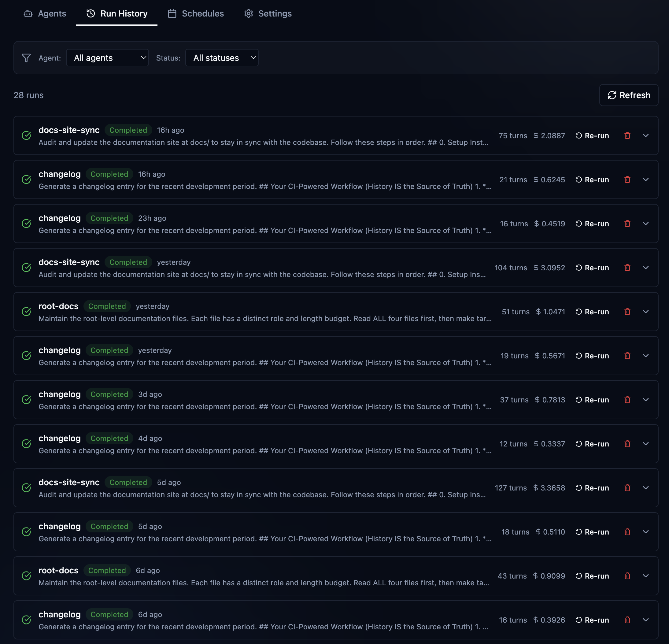Delete the 23h ago changelog run

[x=627, y=224]
